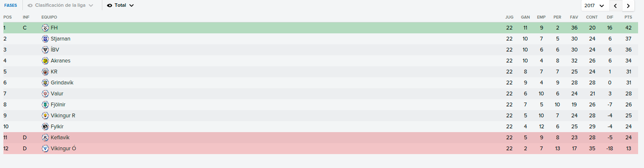Open the 2017 season selector

[595, 5]
